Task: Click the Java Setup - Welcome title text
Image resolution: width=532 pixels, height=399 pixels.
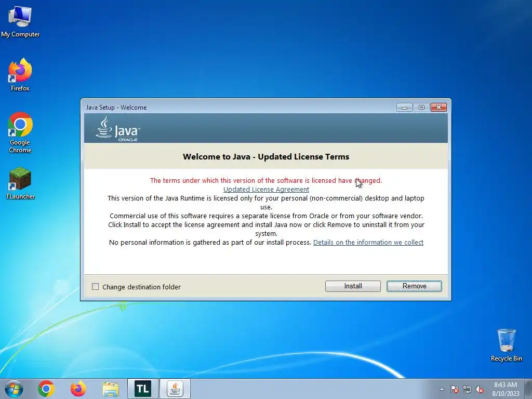Action: (x=116, y=108)
